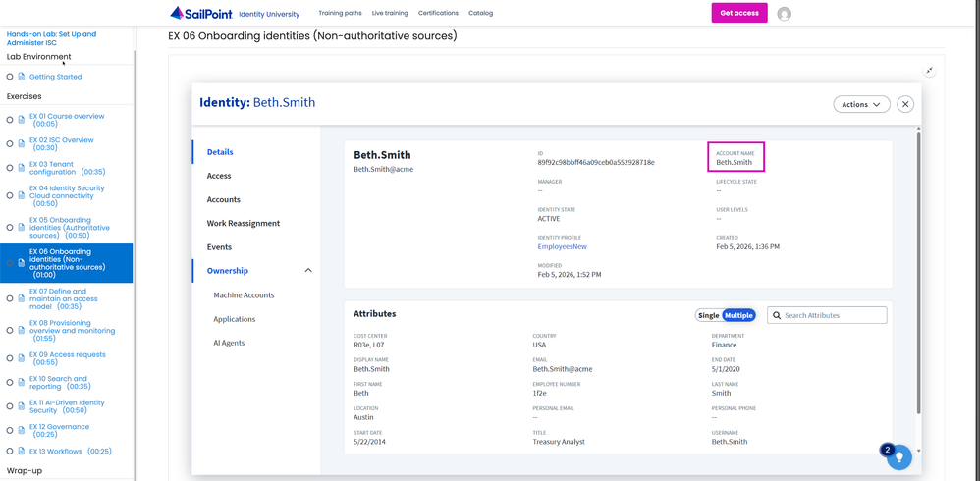Click the document icon beside EX 05
The image size is (980, 481).
pos(21,228)
